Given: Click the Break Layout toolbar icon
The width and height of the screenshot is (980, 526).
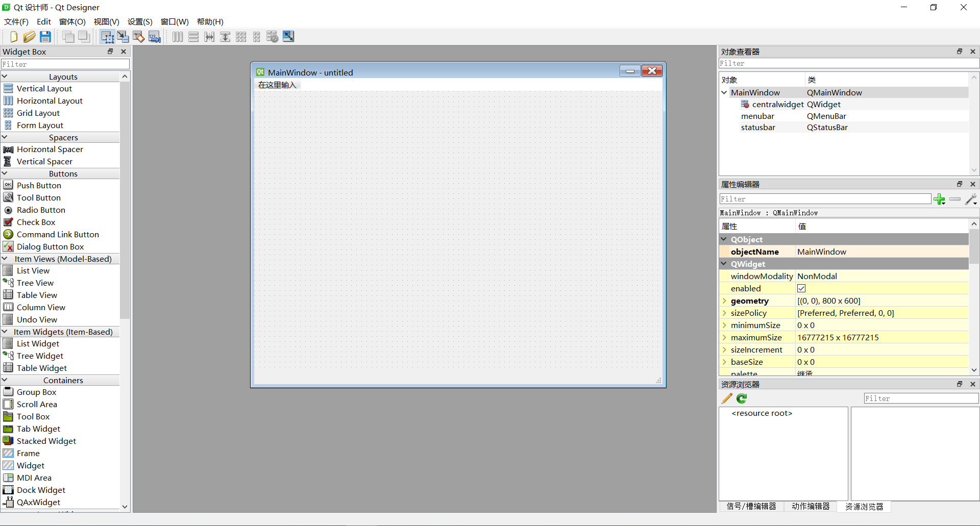Looking at the screenshot, I should 272,36.
